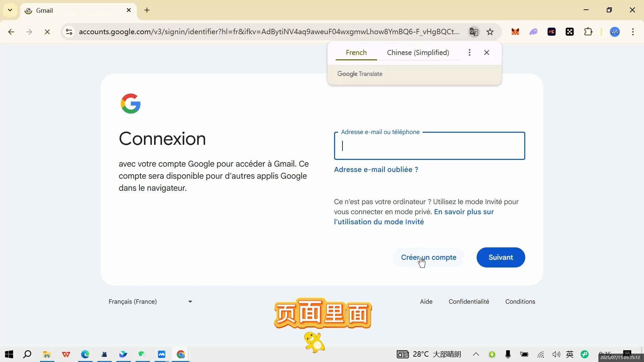Screen dimensions: 644x362
Task: Go back to the previous page
Action: pos(11,32)
